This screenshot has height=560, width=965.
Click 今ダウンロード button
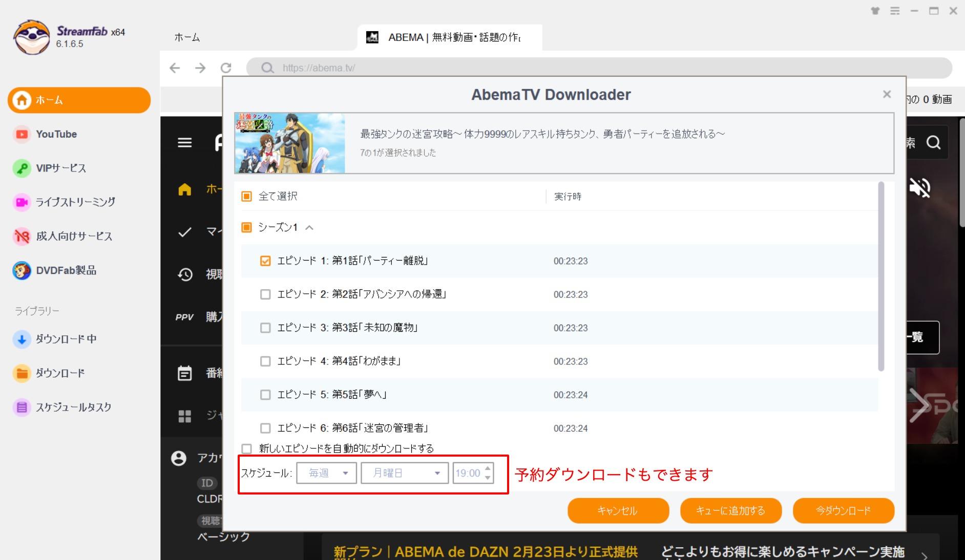[844, 511]
